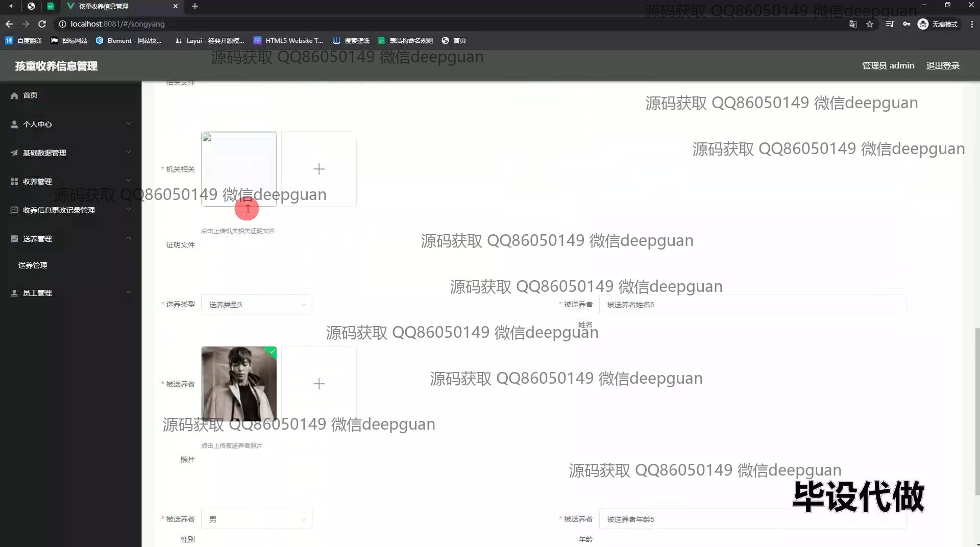Image resolution: width=980 pixels, height=547 pixels.
Task: Close the 孩童收养信息管理 tab
Action: click(176, 6)
